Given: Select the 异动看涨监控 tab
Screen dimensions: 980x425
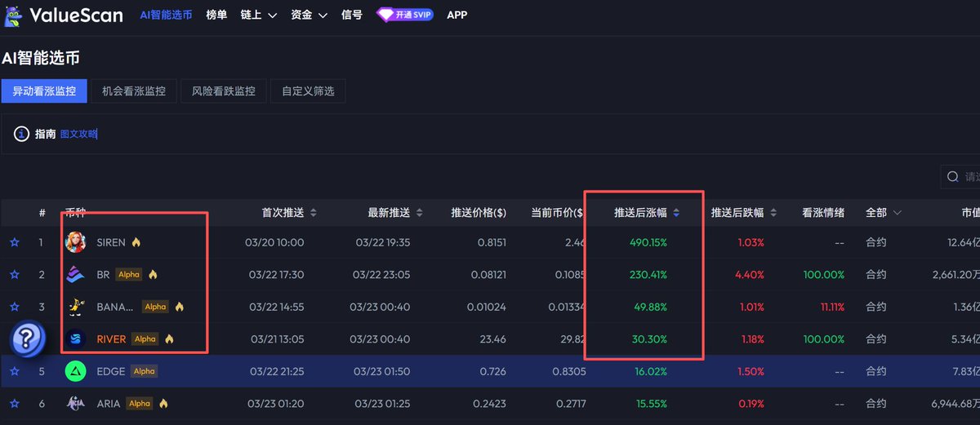Looking at the screenshot, I should click(x=44, y=91).
